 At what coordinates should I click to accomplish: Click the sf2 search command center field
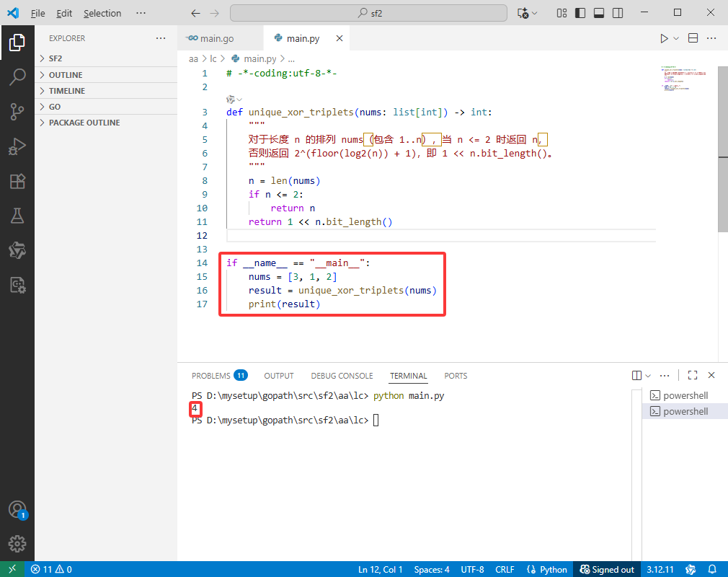(368, 13)
